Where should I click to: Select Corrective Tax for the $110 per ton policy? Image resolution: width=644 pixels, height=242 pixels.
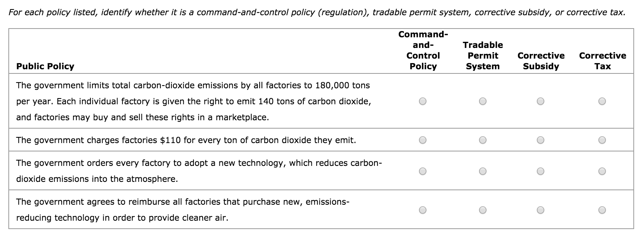[x=602, y=140]
